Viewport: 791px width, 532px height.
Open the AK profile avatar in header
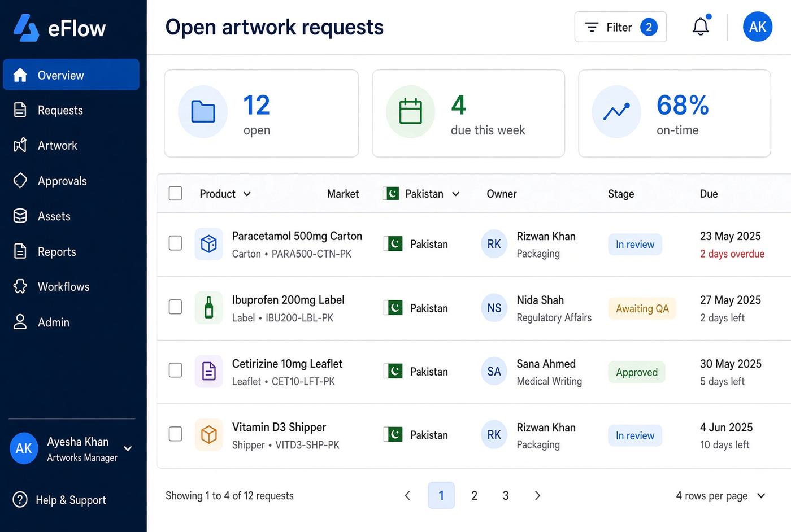(758, 27)
